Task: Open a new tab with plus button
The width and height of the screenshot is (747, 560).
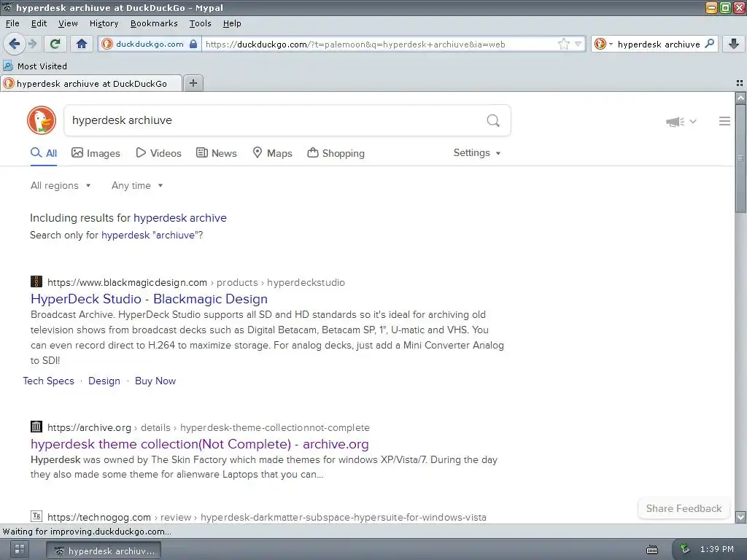Action: pyautogui.click(x=193, y=83)
